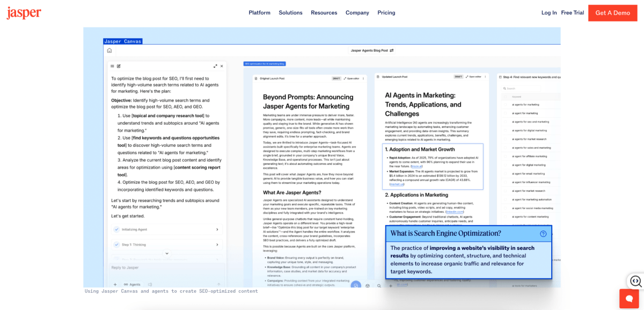Select the Jasper Canvas label tab
This screenshot has width=644, height=310.
click(123, 41)
